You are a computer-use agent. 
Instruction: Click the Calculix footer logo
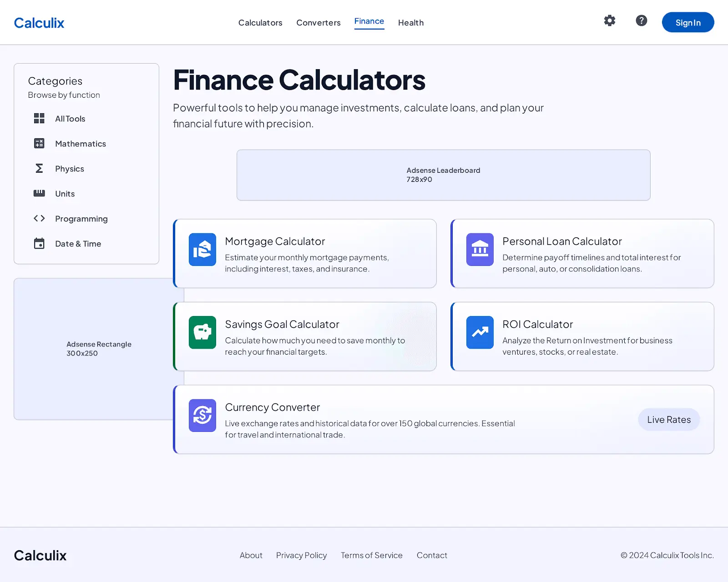click(x=40, y=555)
